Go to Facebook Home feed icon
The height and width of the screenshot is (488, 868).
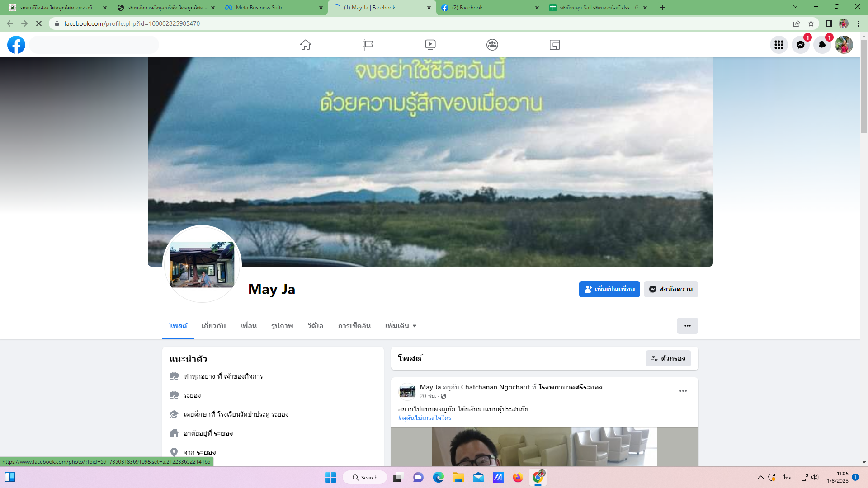pos(306,45)
